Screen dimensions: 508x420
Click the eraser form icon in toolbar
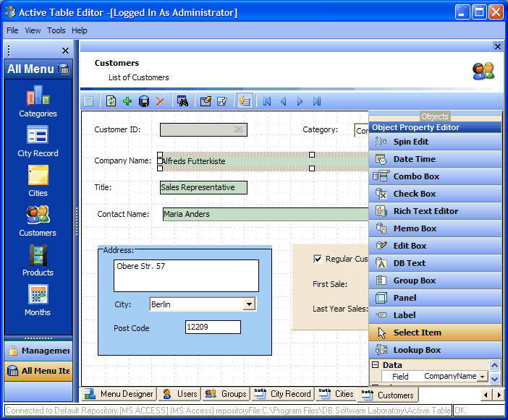(206, 102)
